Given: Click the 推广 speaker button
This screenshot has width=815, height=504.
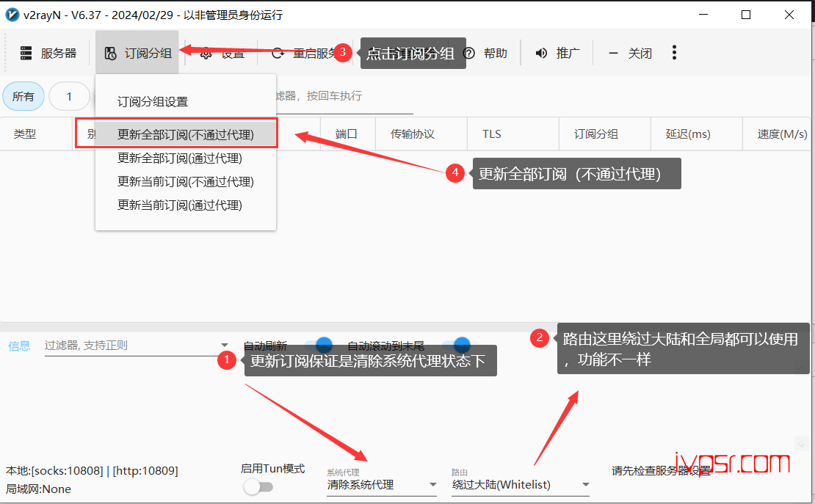Looking at the screenshot, I should [x=557, y=53].
